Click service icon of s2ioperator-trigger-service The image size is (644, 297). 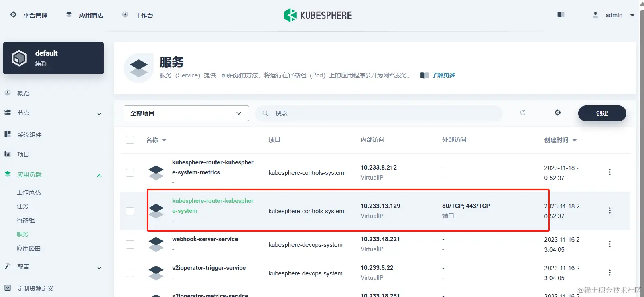[x=156, y=273]
